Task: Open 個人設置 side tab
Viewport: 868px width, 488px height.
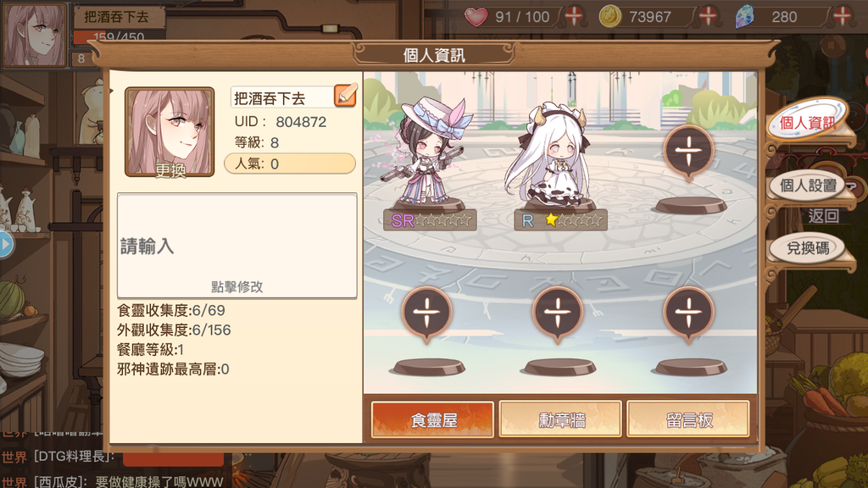Action: (808, 186)
